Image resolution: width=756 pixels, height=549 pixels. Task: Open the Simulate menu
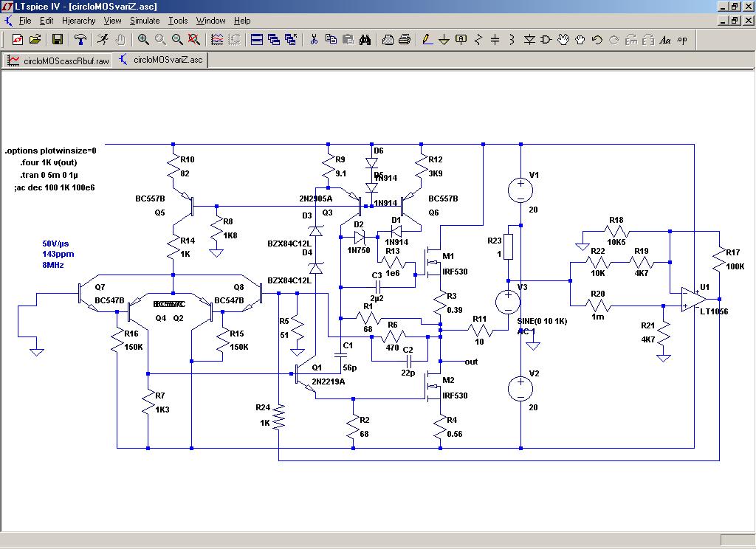pos(145,21)
